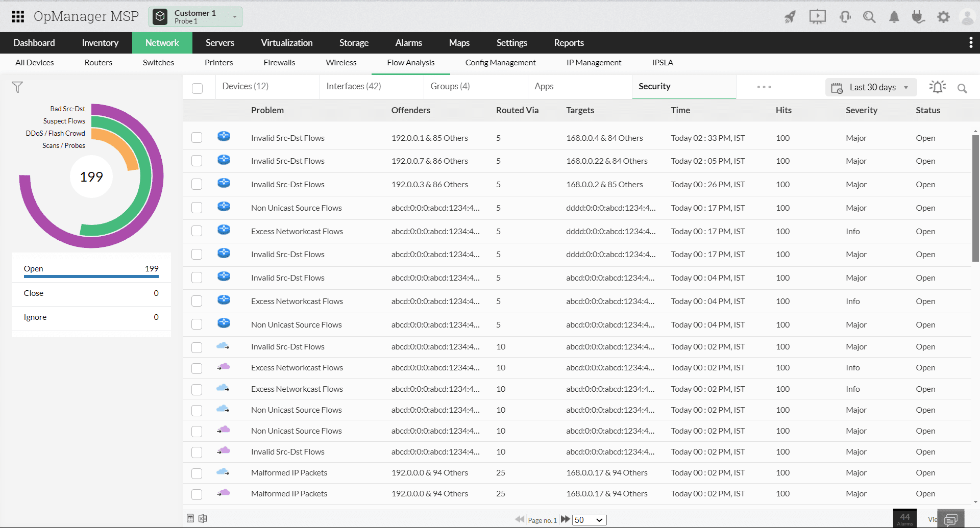The width and height of the screenshot is (980, 528).
Task: Show Close events in left panel
Action: [91, 293]
